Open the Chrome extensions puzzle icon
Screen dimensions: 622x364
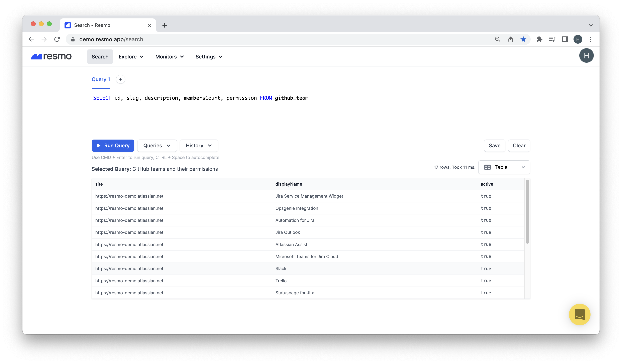[x=539, y=39]
